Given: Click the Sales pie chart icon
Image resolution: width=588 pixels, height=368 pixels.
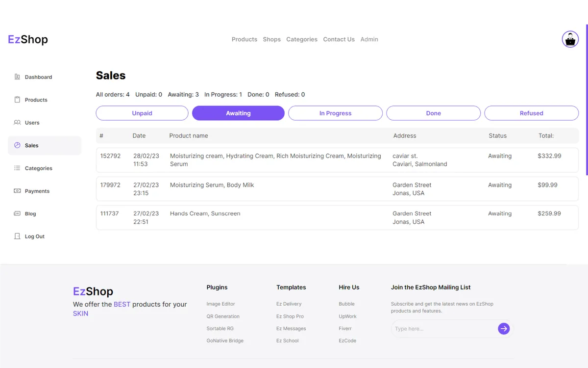Looking at the screenshot, I should pyautogui.click(x=17, y=145).
